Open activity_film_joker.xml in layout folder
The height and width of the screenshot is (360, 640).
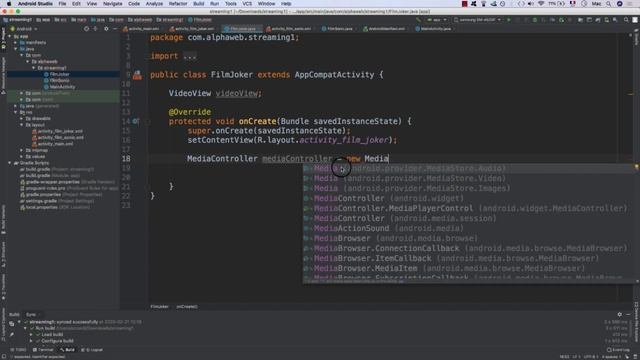[x=57, y=131]
